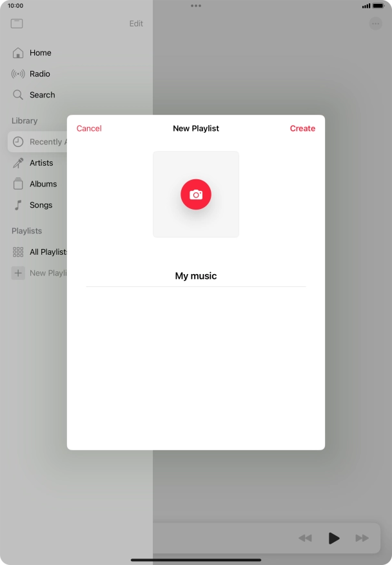
Task: Tap the red camera icon to add artwork
Action: [196, 194]
